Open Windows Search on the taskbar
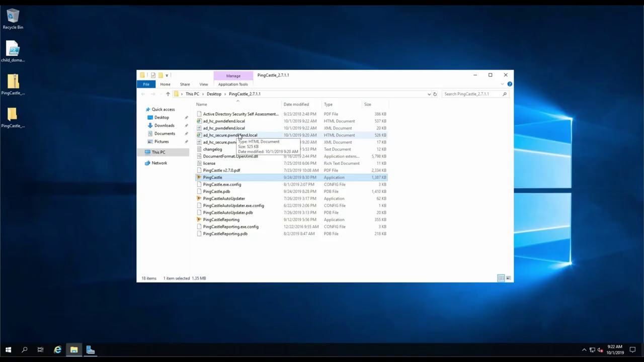The height and width of the screenshot is (362, 644). coord(24,350)
